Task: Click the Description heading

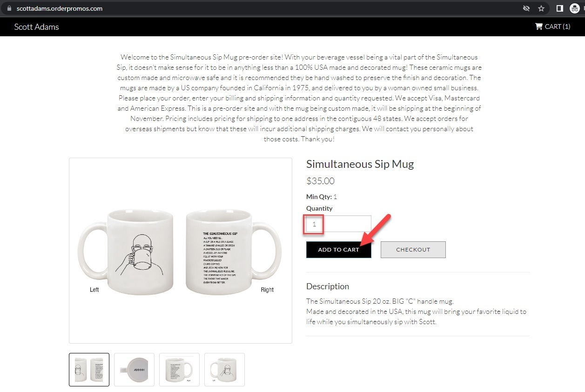Action: tap(328, 286)
